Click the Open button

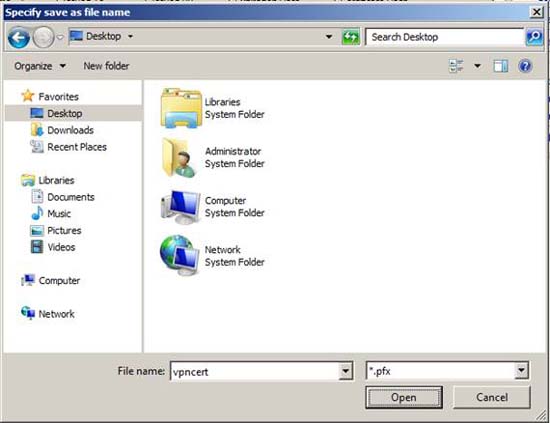(404, 397)
